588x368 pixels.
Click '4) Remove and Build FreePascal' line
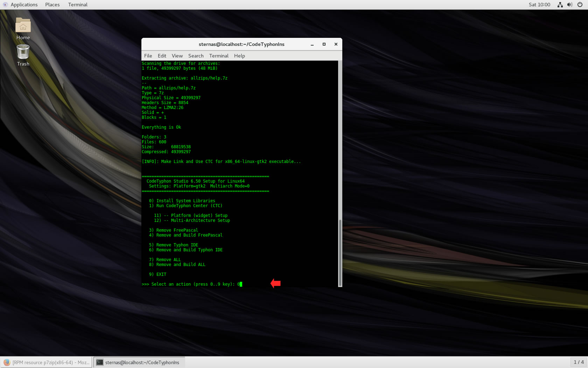185,235
